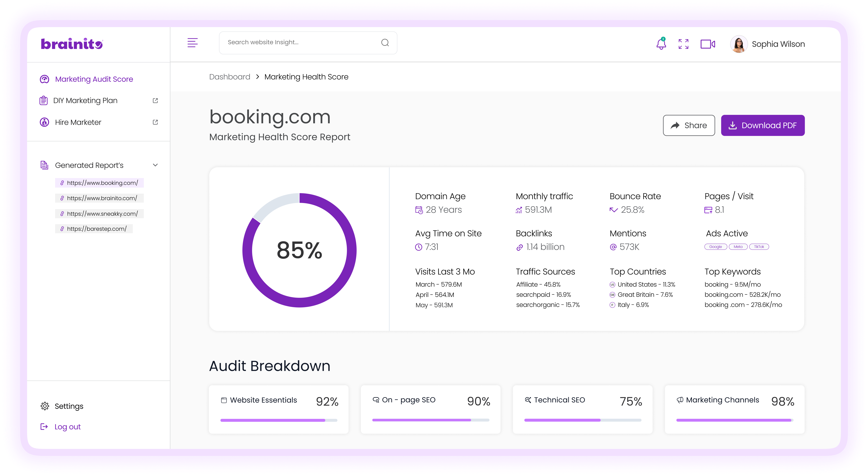Click the Marketing Channels progress bar
Image resolution: width=868 pixels, height=476 pixels.
[x=735, y=420]
